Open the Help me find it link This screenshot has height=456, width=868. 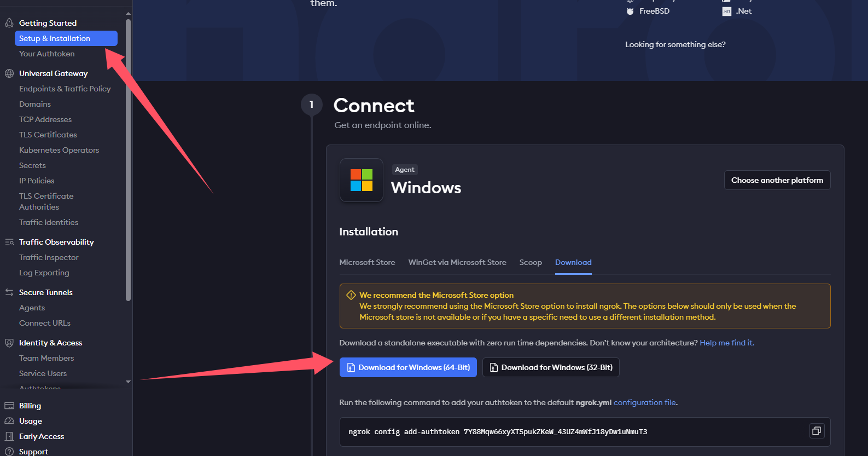point(727,343)
